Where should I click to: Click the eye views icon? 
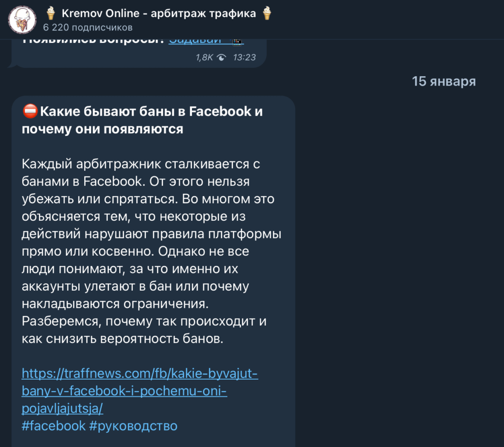pos(221,58)
